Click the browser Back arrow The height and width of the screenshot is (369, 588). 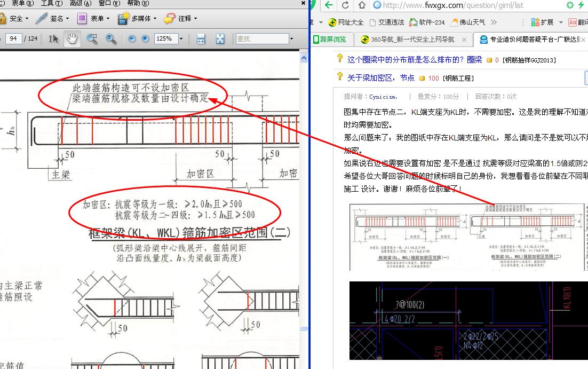329,5
